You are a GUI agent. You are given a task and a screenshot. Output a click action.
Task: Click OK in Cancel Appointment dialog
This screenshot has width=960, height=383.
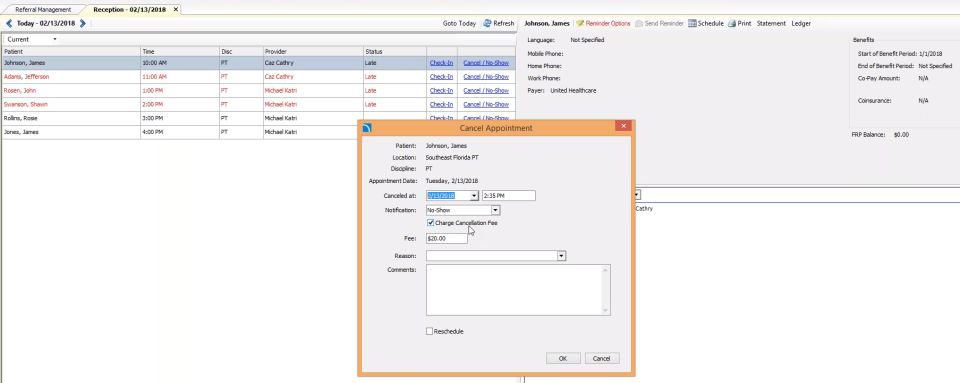563,359
